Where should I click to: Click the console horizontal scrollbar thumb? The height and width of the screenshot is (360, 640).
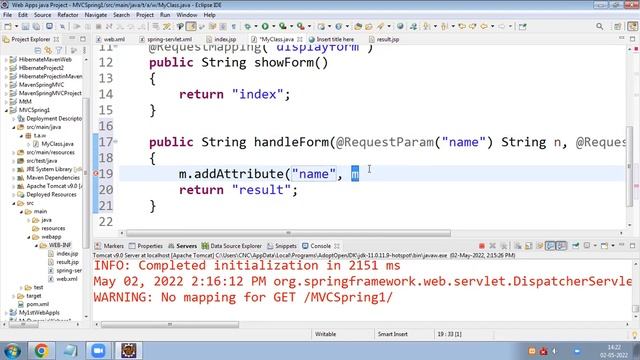[x=170, y=325]
